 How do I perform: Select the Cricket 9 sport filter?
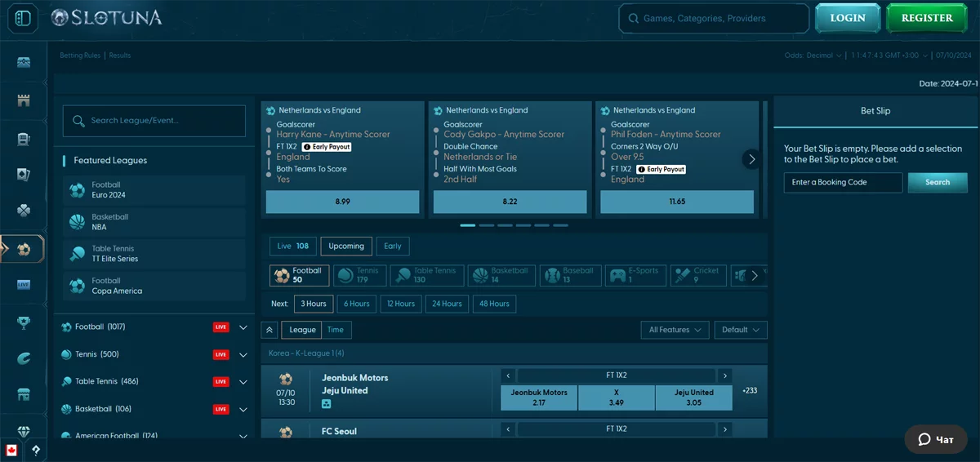(698, 275)
